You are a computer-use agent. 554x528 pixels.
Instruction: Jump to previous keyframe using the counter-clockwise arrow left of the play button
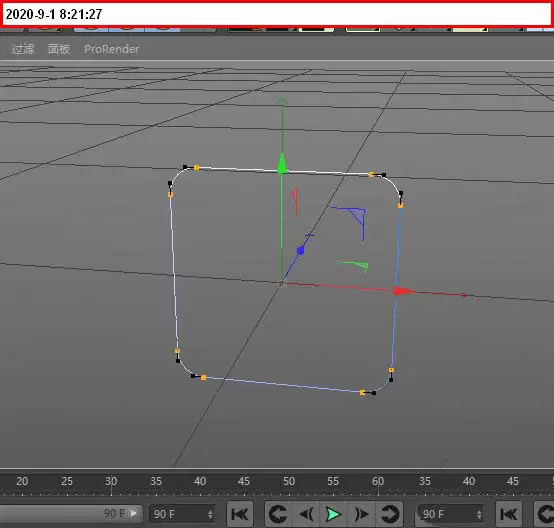tap(278, 514)
